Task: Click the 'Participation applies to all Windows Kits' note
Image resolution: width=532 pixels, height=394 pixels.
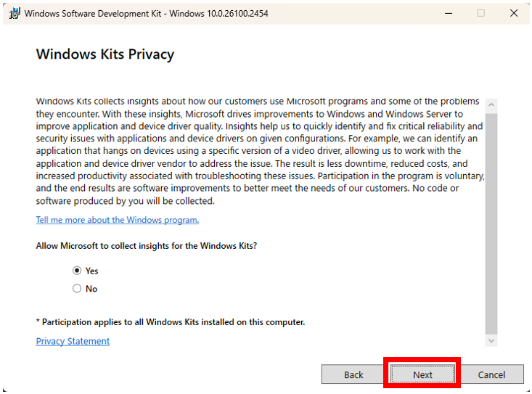Action: point(171,321)
